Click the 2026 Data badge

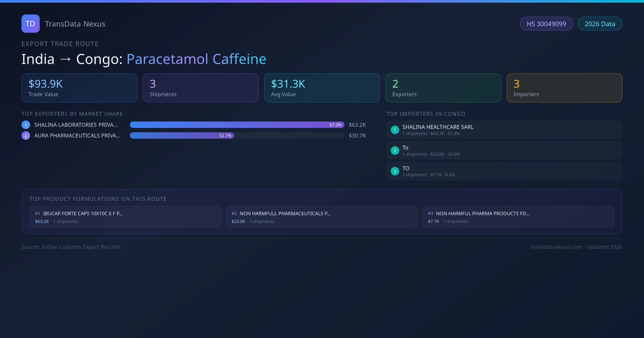click(x=600, y=24)
